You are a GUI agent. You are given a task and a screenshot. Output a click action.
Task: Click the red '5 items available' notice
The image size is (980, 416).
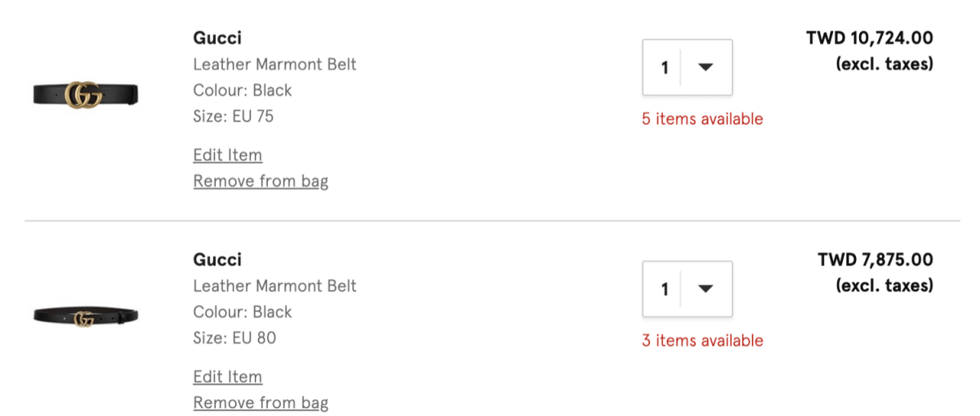702,119
